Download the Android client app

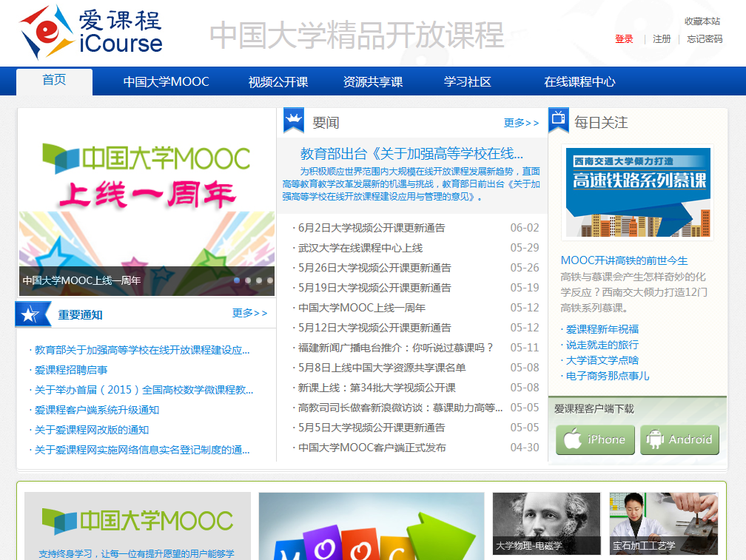[679, 439]
